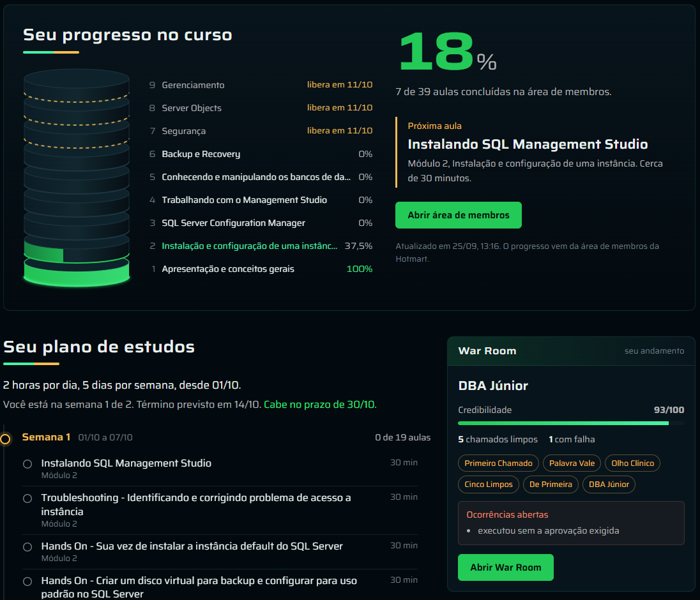Click the Primeiro Chamado badge
Image resolution: width=700 pixels, height=600 pixels.
coord(498,463)
